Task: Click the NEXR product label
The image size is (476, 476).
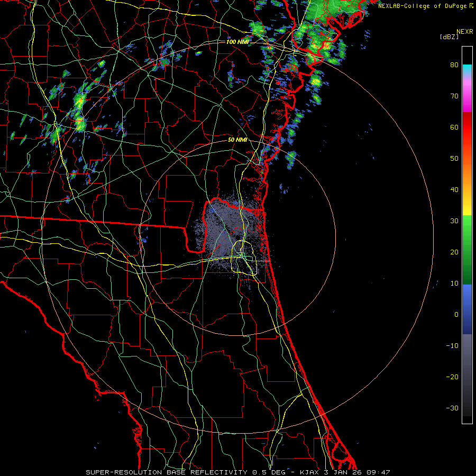Action: [464, 32]
